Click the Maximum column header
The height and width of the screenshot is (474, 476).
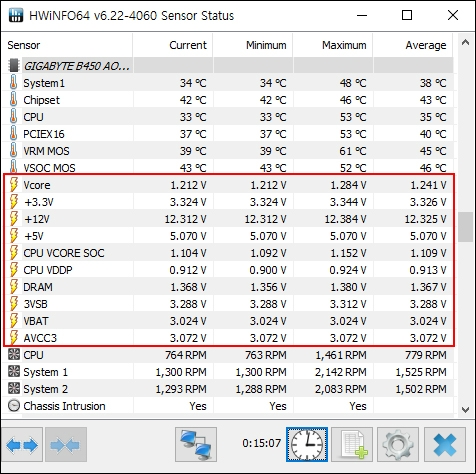(x=333, y=45)
